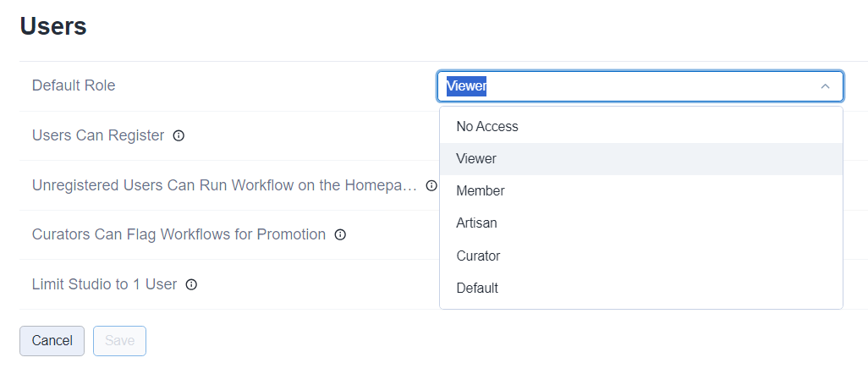
Task: Click the Save button
Action: (x=119, y=340)
